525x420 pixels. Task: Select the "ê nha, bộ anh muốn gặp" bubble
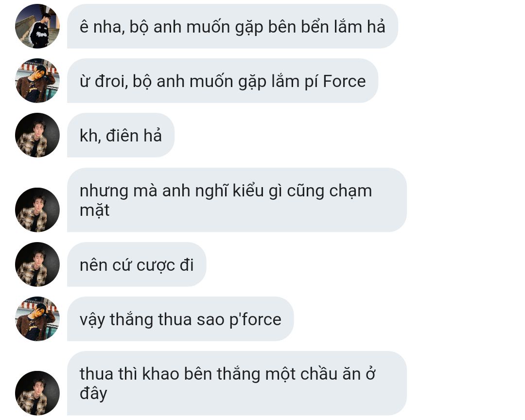coord(232,26)
